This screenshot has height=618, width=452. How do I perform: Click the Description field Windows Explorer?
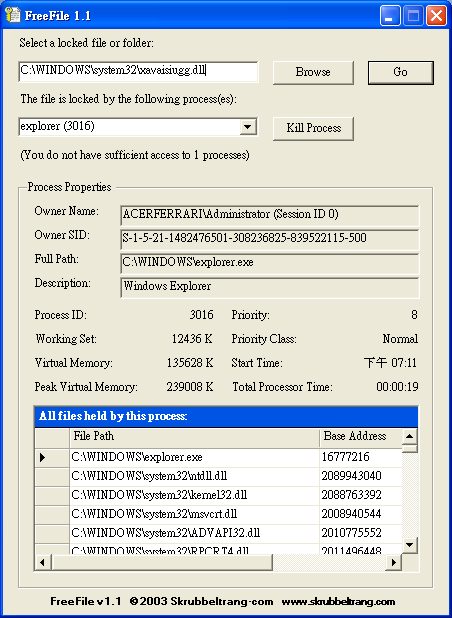pyautogui.click(x=270, y=287)
